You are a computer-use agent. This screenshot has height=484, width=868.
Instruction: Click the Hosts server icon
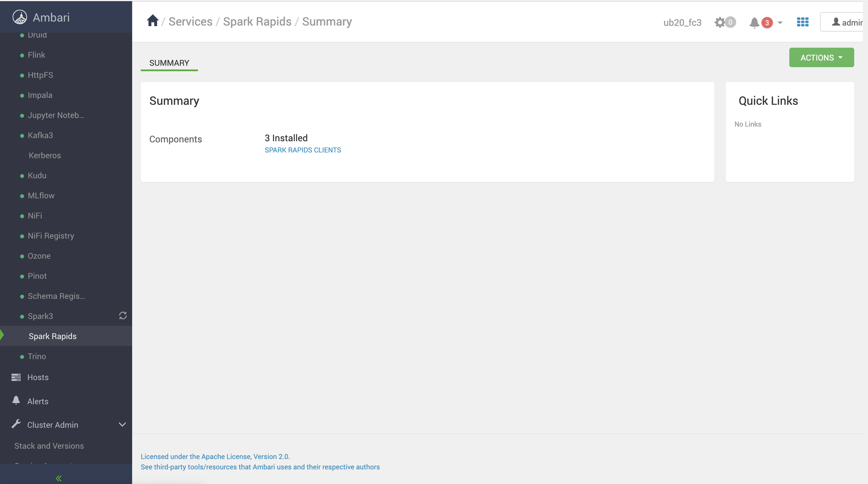tap(16, 377)
